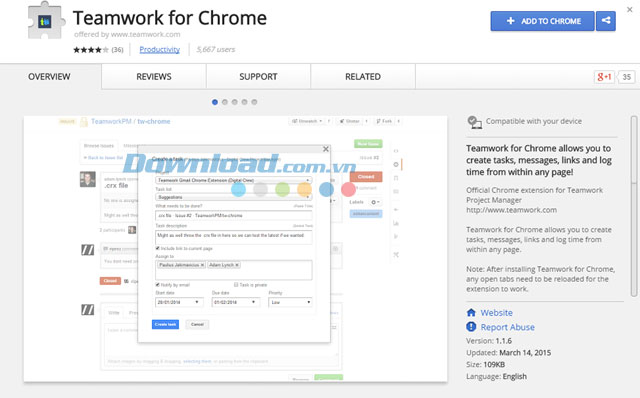Click the four-star rating icons

91,50
